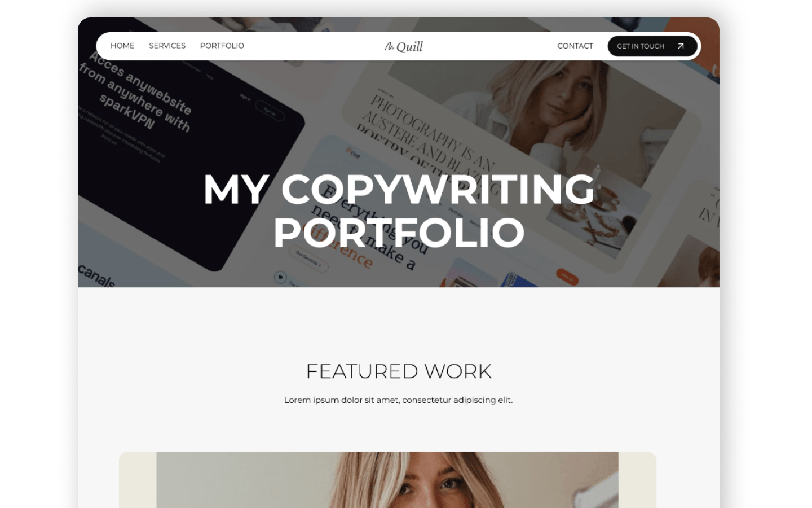Image resolution: width=812 pixels, height=508 pixels.
Task: Click the arrow icon inside Get in Touch
Action: point(681,46)
